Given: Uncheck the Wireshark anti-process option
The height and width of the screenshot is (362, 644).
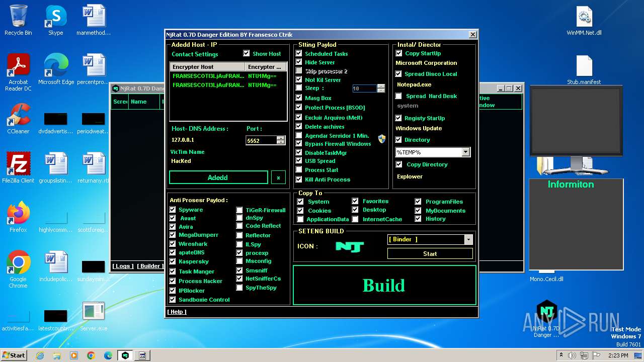Looking at the screenshot, I should 173,244.
